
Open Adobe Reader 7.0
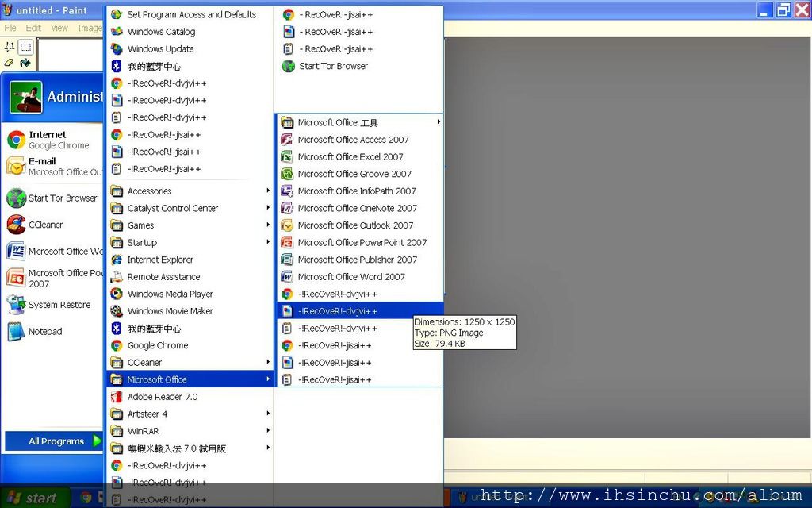tap(190, 397)
